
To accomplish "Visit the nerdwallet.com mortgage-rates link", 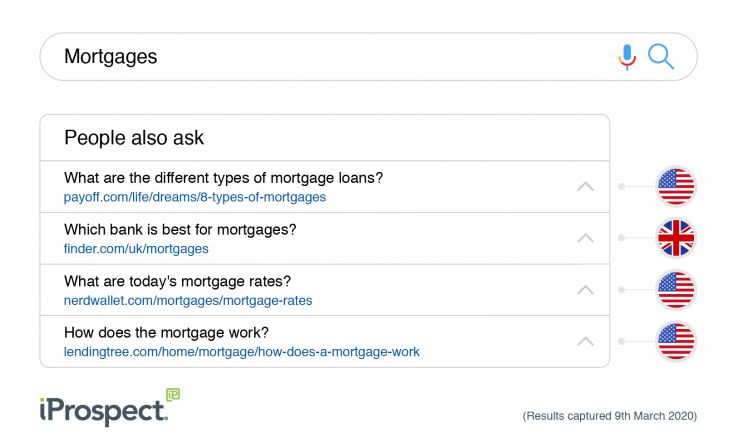I will tap(188, 300).
